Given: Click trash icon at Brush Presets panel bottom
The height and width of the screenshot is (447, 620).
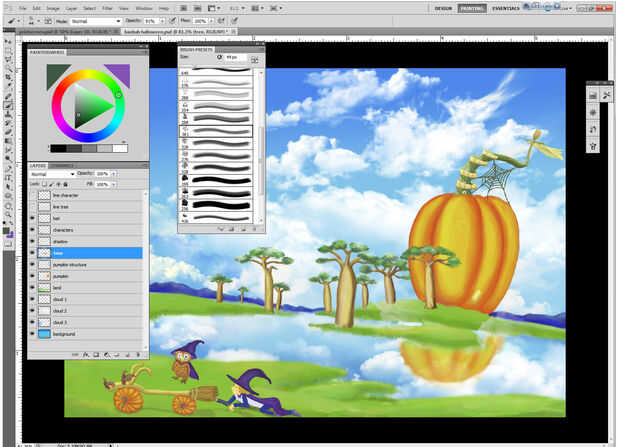Looking at the screenshot, I should coord(254,229).
